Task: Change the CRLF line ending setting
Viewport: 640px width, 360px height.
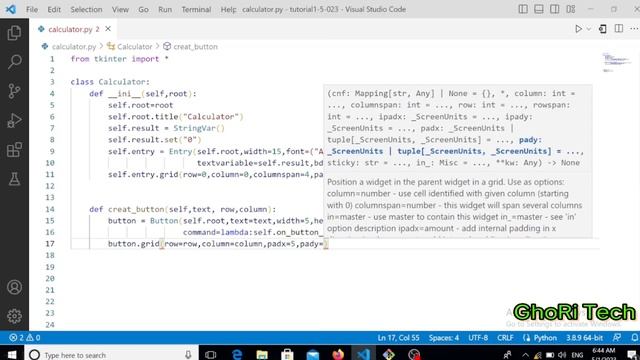Action: 505,338
